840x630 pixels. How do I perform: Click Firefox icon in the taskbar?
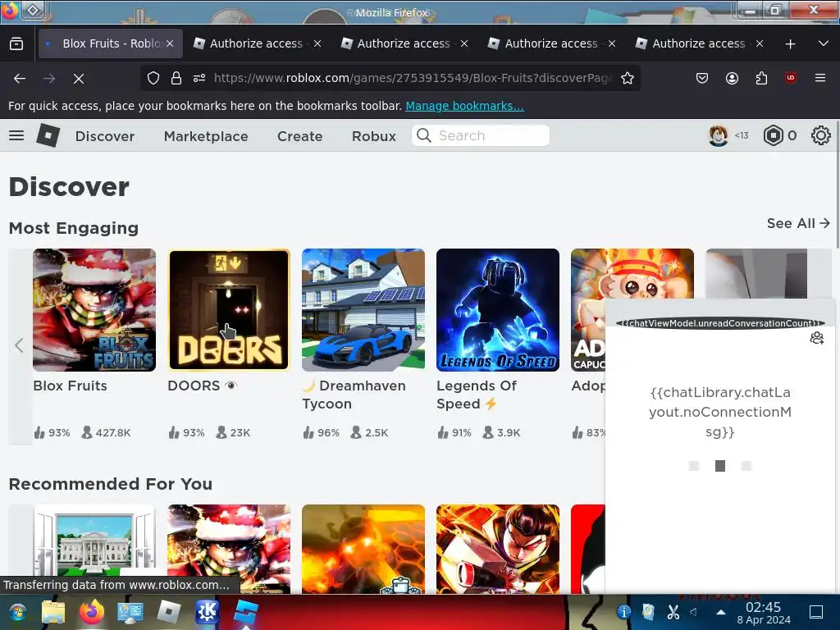point(92,611)
